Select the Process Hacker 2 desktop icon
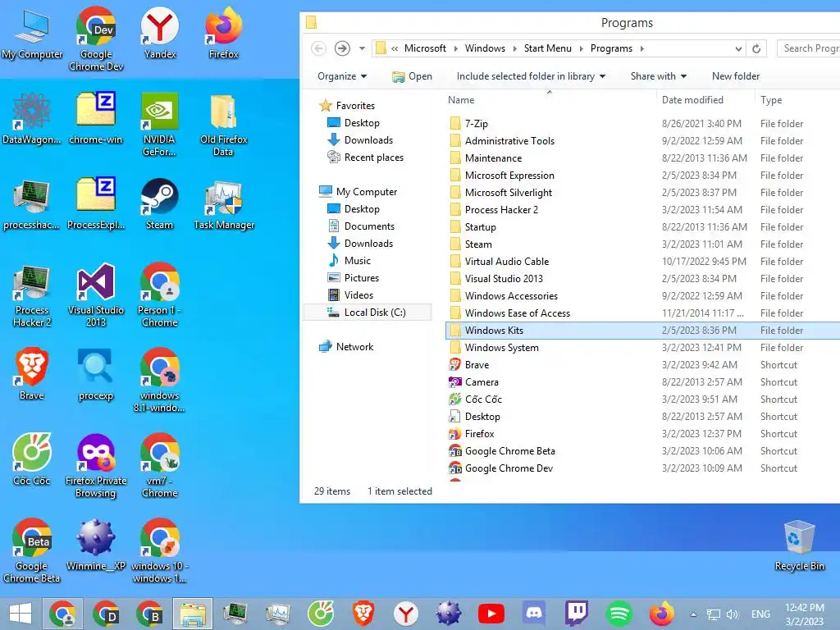The image size is (840, 630). (32, 294)
